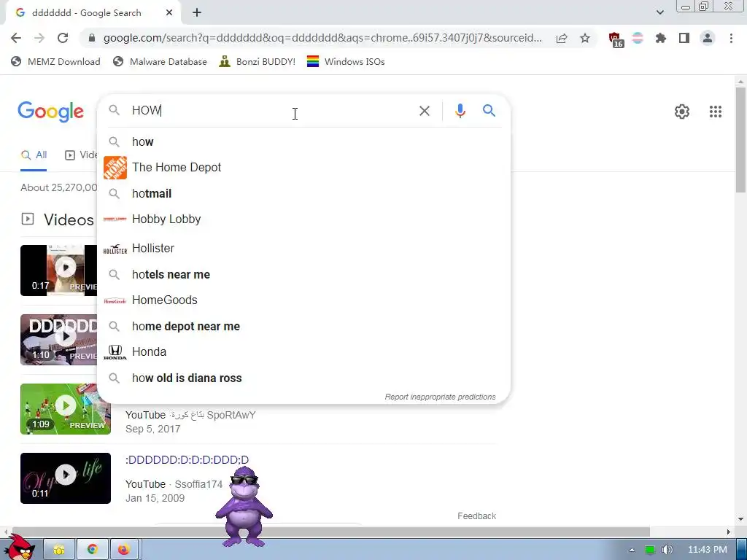
Task: Click the Feedback link
Action: click(x=476, y=516)
